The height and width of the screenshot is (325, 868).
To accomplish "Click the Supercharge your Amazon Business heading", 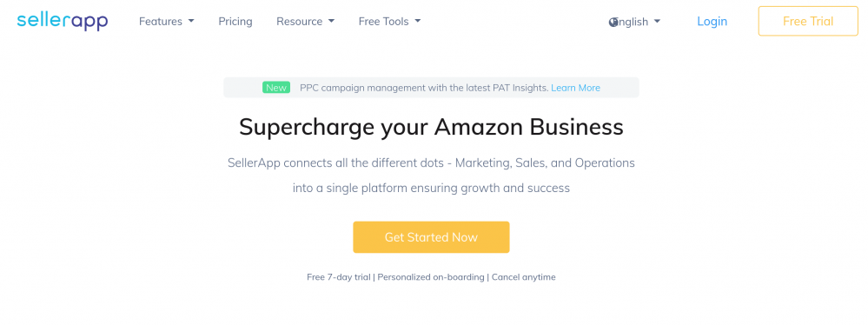I will (431, 128).
